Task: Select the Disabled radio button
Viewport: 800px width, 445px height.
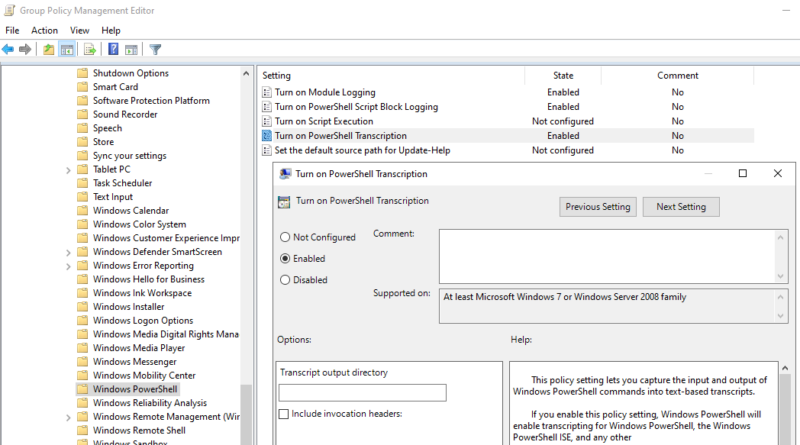Action: coord(286,280)
